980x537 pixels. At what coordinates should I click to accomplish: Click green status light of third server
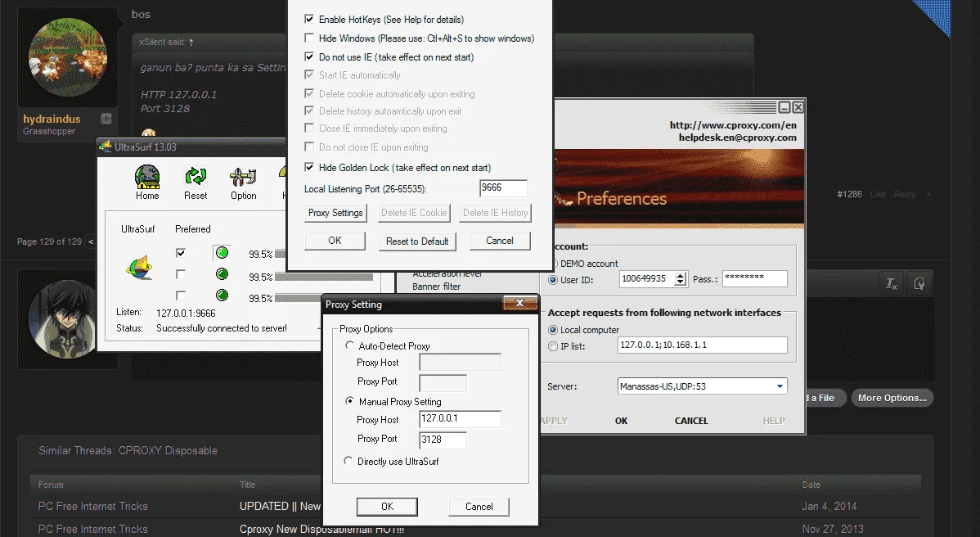pos(222,295)
